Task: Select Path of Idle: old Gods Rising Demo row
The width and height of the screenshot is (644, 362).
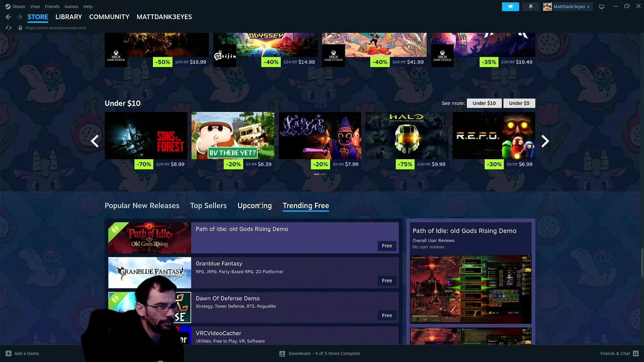Action: tap(254, 238)
